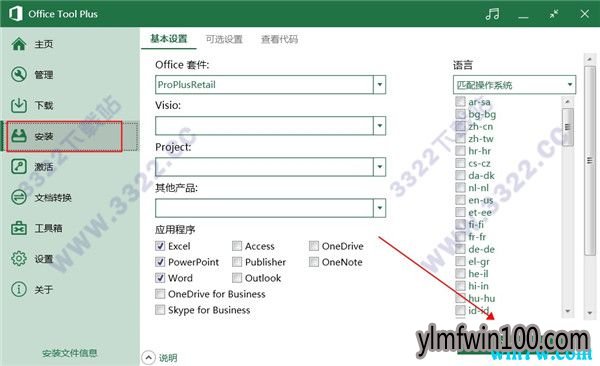Click the music note icon in title bar
This screenshot has width=600, height=366.
[x=492, y=14]
